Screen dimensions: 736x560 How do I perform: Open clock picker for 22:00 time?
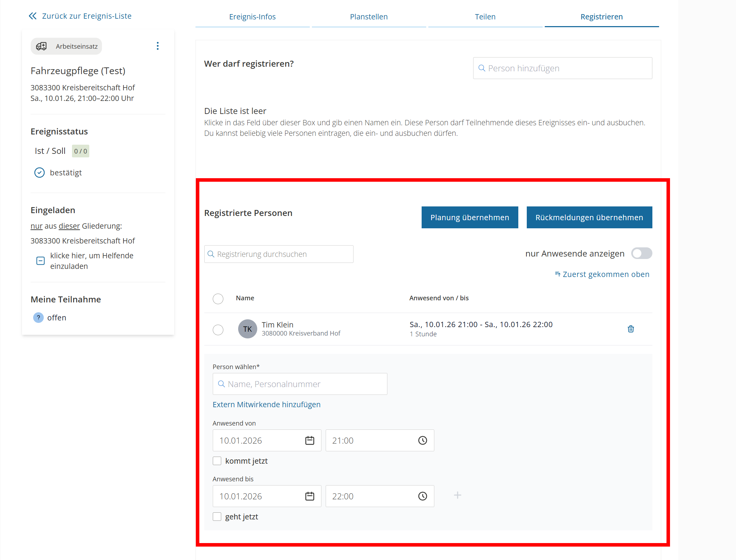pyautogui.click(x=422, y=496)
